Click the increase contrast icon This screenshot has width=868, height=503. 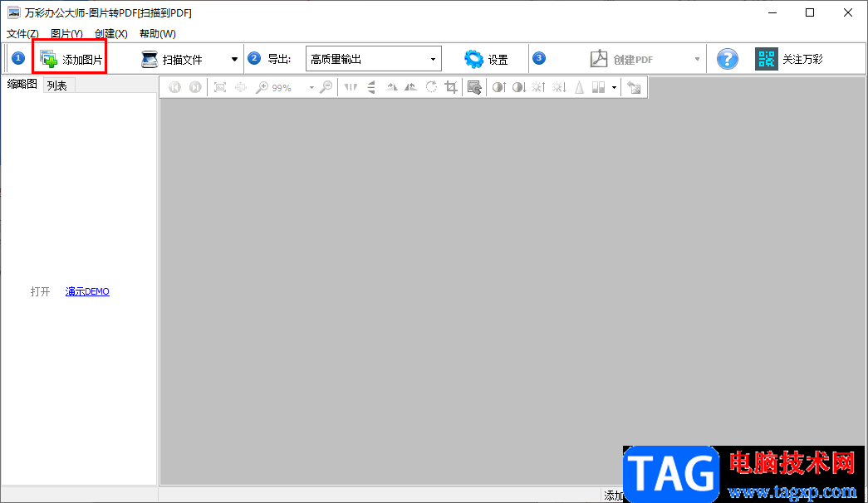(x=498, y=87)
